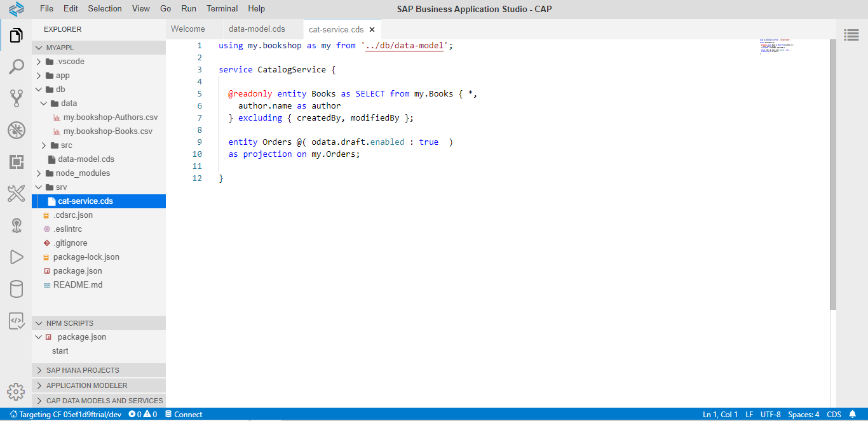Open the Debug view with bug icon
868x421 pixels.
(16, 130)
